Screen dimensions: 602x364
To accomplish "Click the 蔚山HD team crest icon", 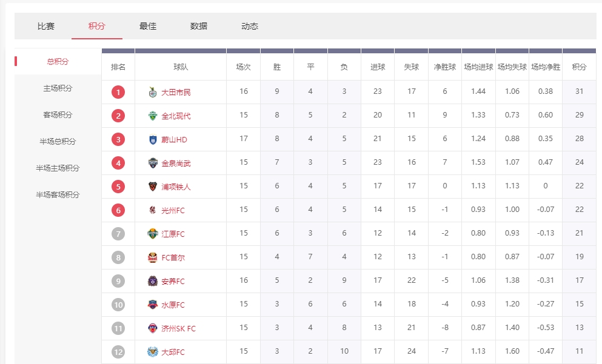I will [153, 139].
